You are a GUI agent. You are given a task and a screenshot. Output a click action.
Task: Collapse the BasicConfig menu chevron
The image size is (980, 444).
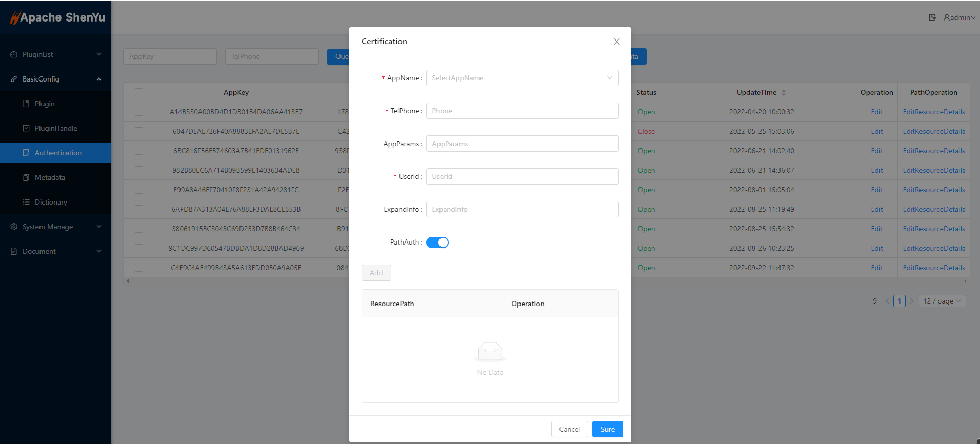(x=99, y=79)
